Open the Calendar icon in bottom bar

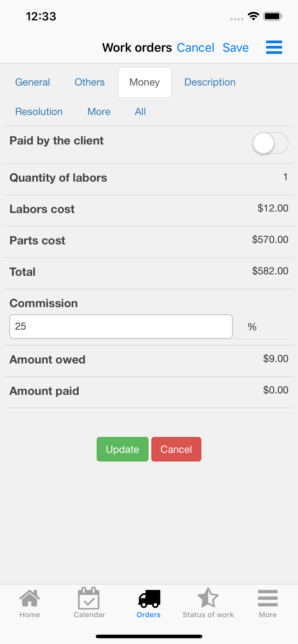click(89, 598)
